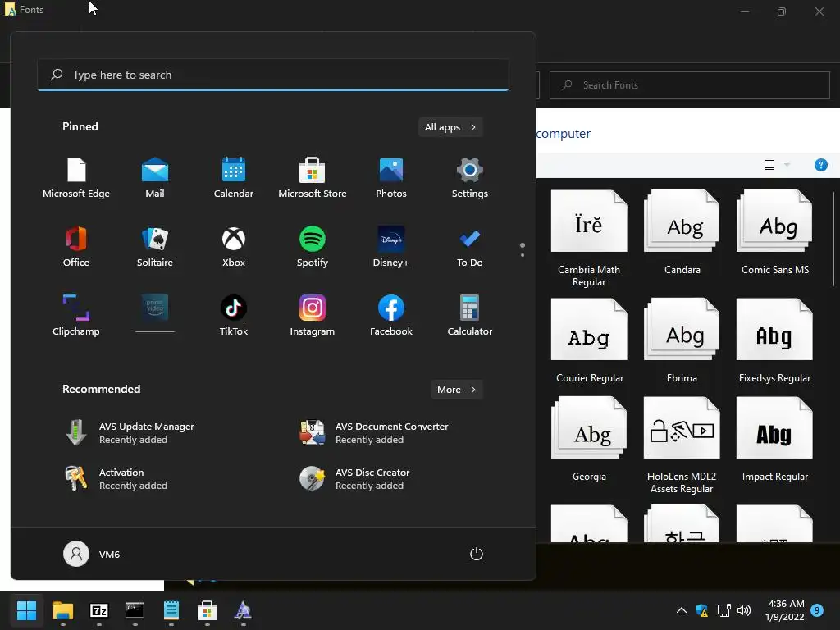Open the To Do app
Screen dimensions: 840x630
pyautogui.click(x=470, y=246)
